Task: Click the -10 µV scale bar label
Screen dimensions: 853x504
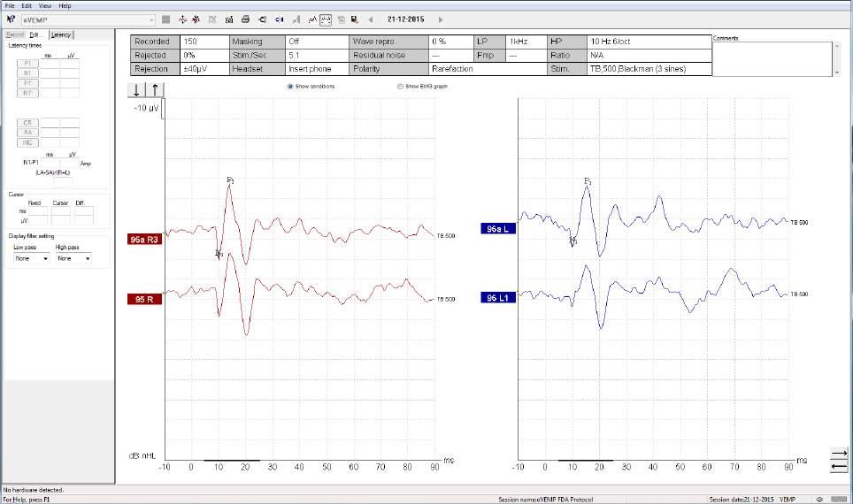Action: [146, 108]
